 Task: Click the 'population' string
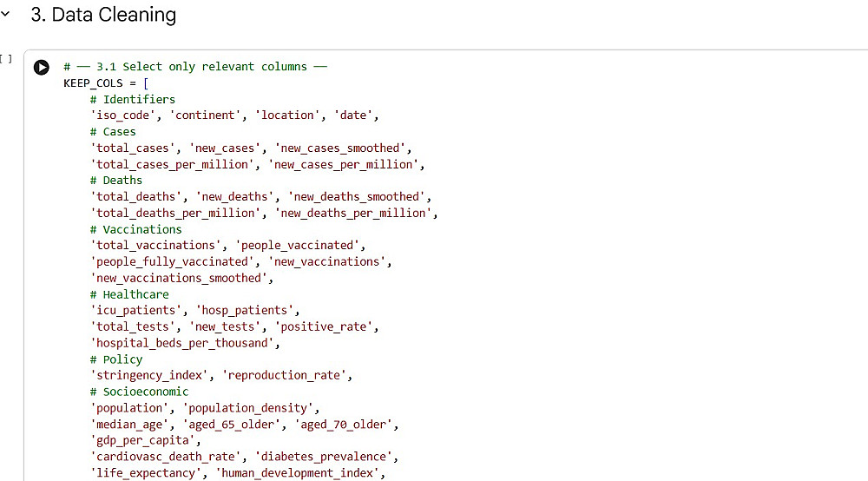[x=129, y=408]
